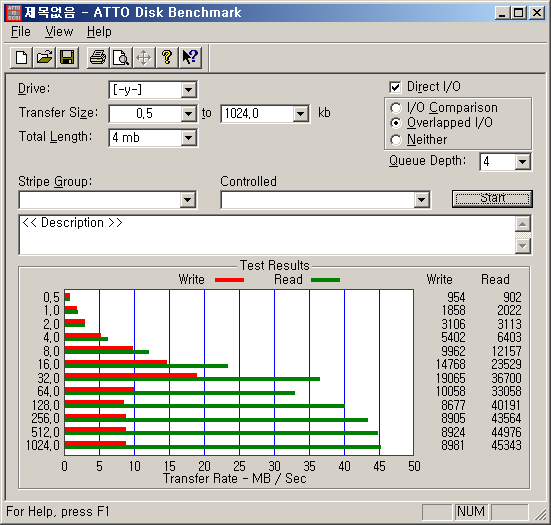Expand the Queue Depth dropdown
551x525 pixels.
pos(522,162)
